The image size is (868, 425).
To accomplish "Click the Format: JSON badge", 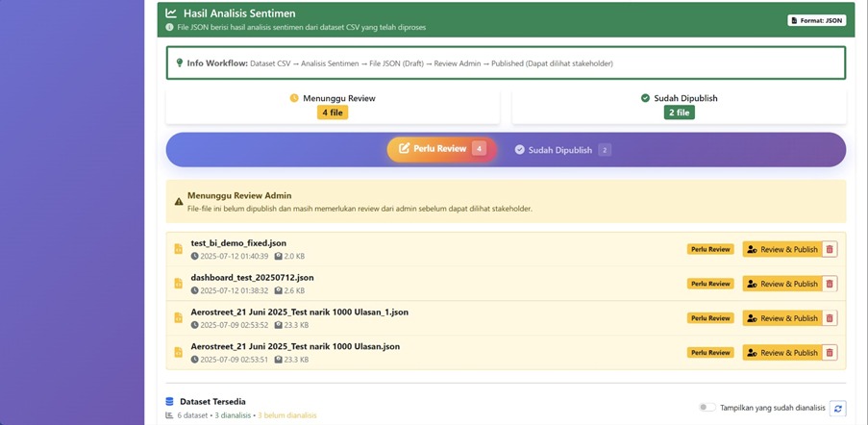I will click(815, 20).
